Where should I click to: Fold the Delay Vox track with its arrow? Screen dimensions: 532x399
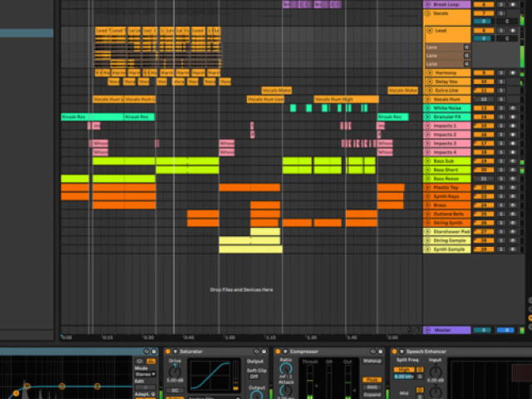(x=430, y=81)
